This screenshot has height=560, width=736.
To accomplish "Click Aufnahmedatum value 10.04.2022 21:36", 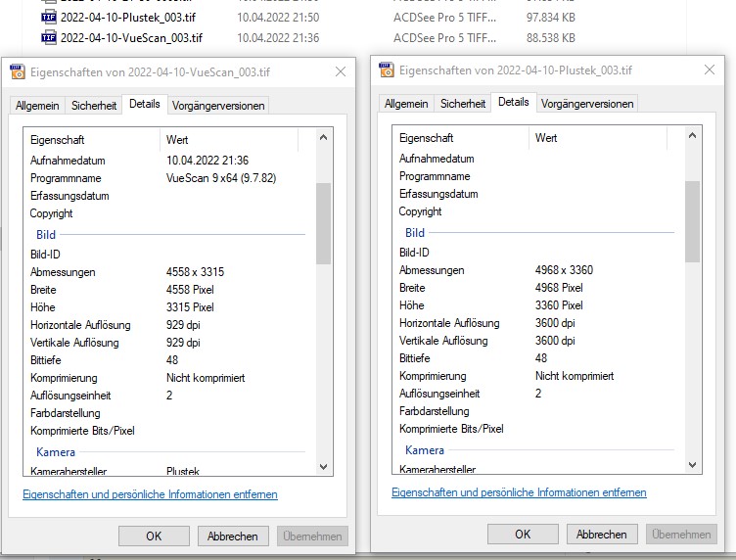I will tap(207, 160).
